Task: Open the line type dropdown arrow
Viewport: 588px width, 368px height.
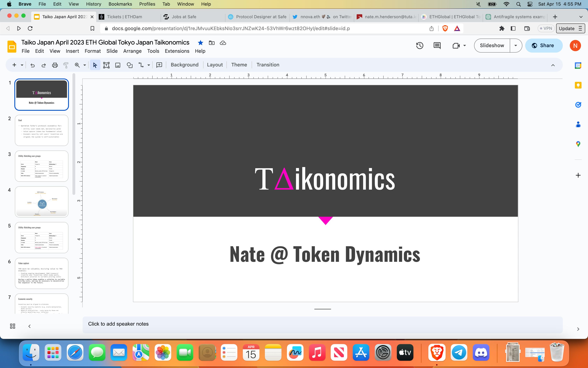Action: click(x=148, y=65)
